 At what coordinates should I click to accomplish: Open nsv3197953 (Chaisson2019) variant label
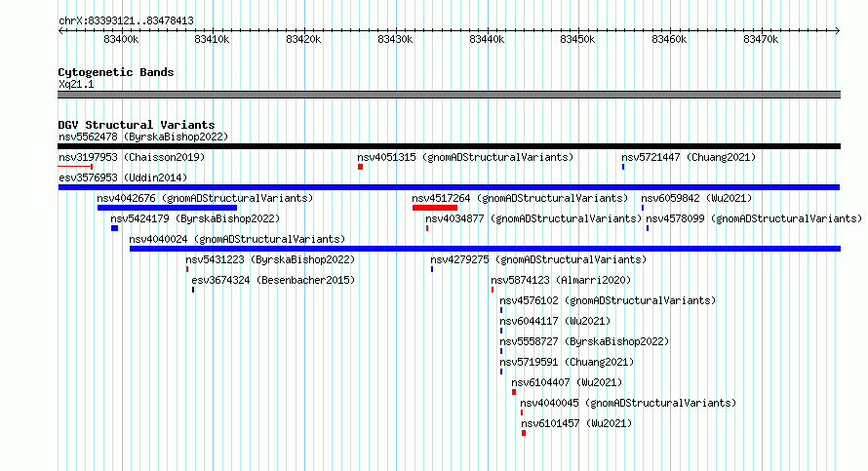132,157
